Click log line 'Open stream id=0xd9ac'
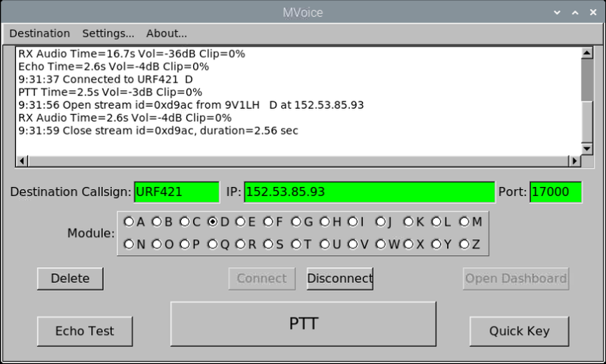The height and width of the screenshot is (364, 606). pyautogui.click(x=191, y=105)
